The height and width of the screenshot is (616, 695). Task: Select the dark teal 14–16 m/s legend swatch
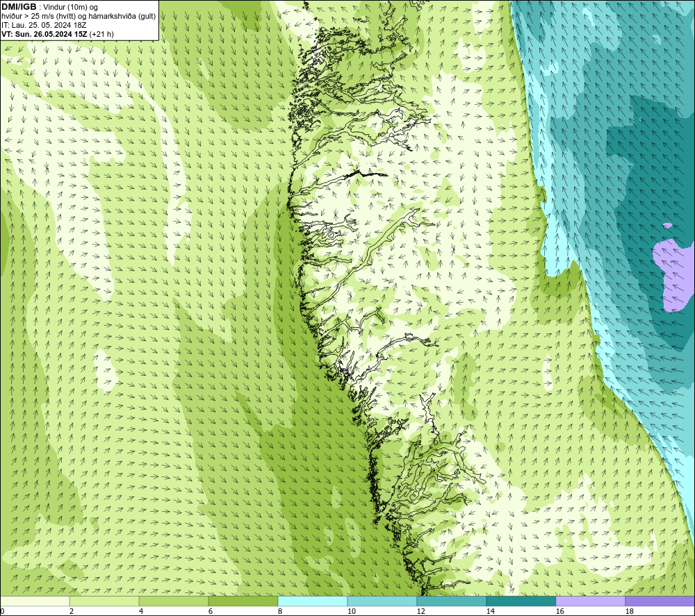[521, 601]
